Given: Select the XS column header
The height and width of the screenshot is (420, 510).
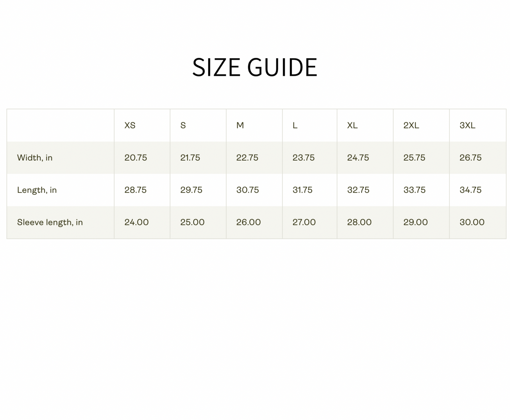Looking at the screenshot, I should point(130,126).
